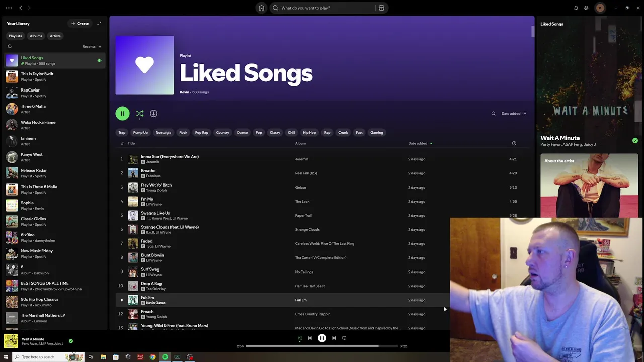Screen dimensions: 644x362
Task: Open the notifications bell
Action: point(576,8)
